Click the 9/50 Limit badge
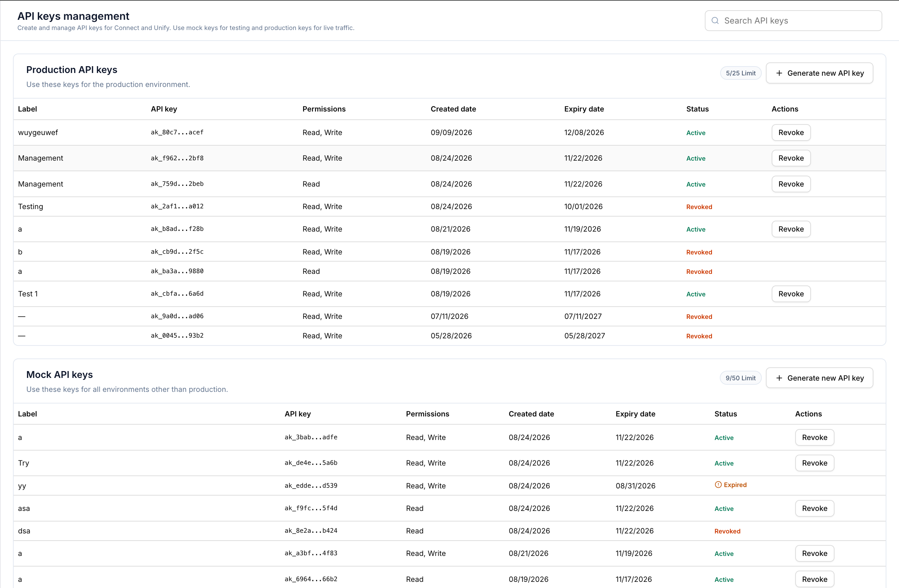This screenshot has height=588, width=899. coord(740,378)
